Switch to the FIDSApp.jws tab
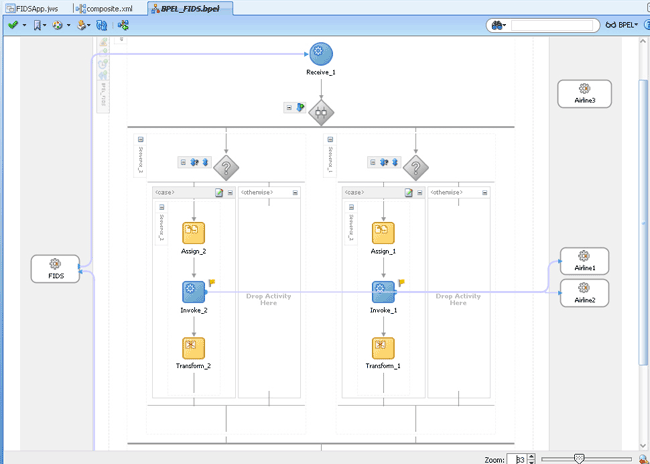 coord(32,9)
